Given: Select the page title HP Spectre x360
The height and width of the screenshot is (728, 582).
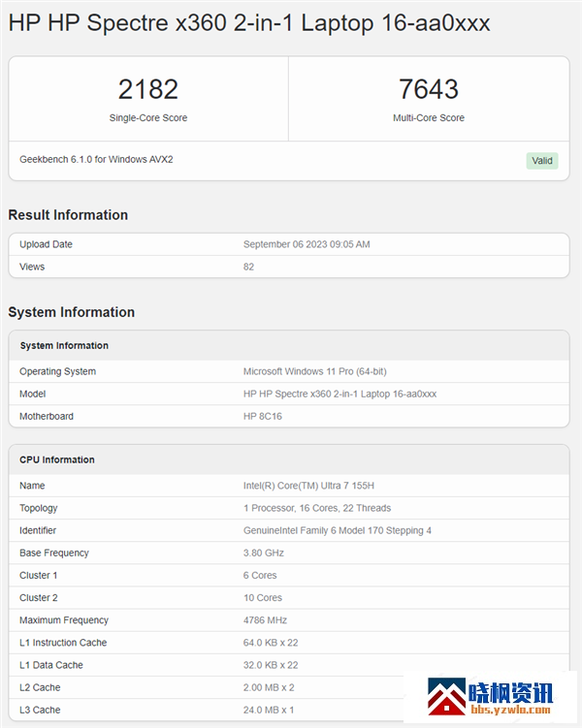Looking at the screenshot, I should coord(249,22).
